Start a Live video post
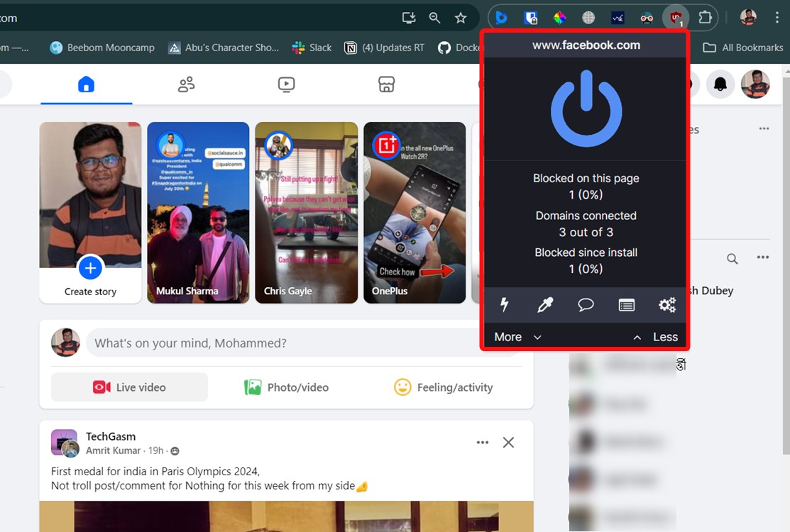The height and width of the screenshot is (532, 790). coord(129,387)
